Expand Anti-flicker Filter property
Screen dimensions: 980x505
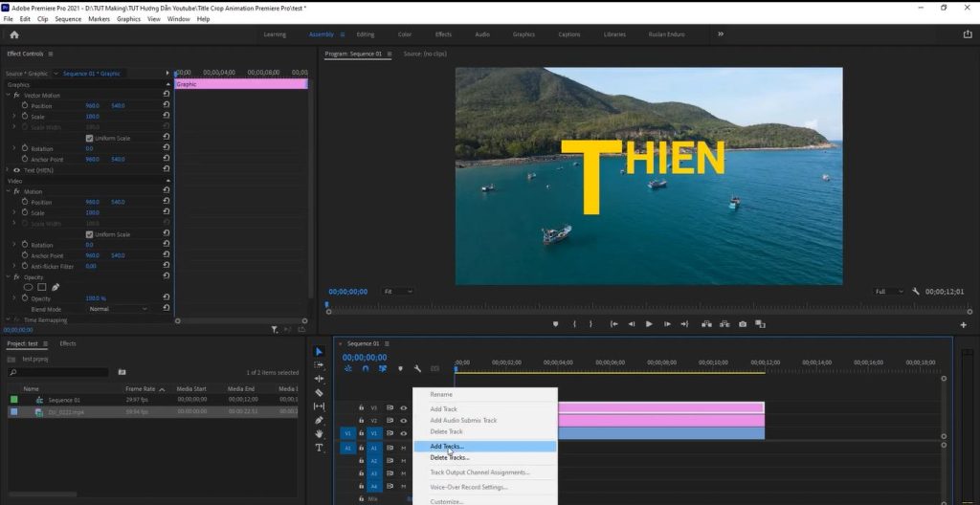pos(14,266)
